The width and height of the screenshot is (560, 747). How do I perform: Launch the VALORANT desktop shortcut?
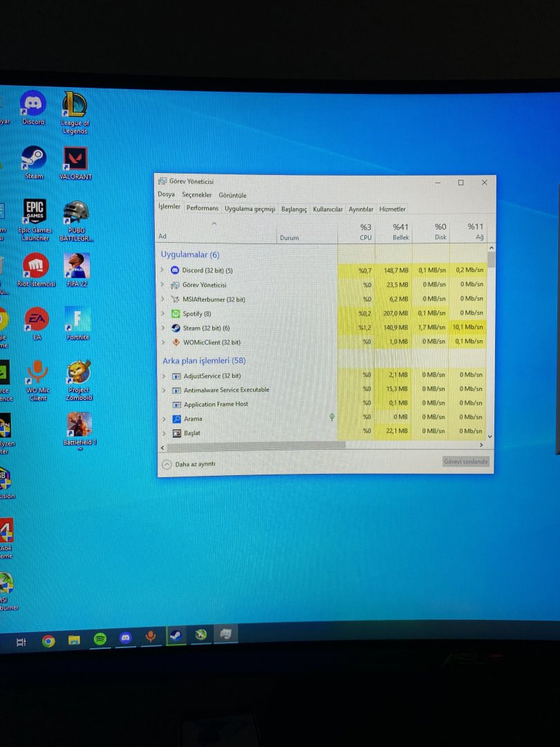(x=75, y=163)
